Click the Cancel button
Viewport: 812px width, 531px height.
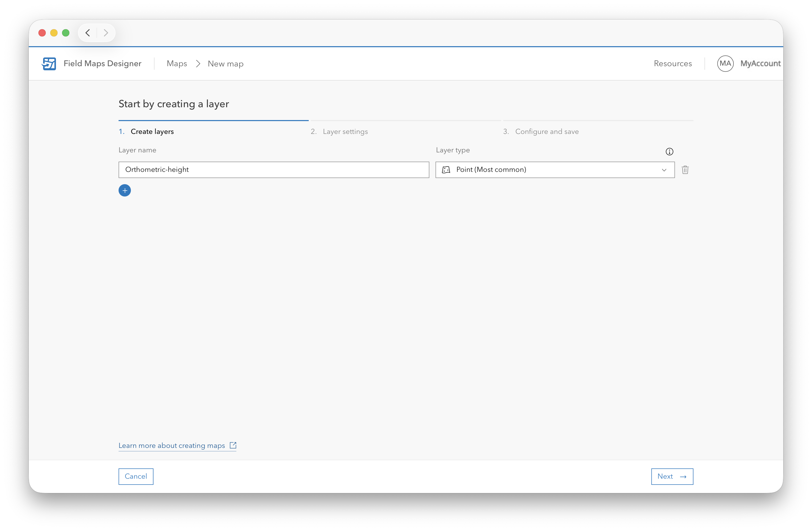[136, 476]
